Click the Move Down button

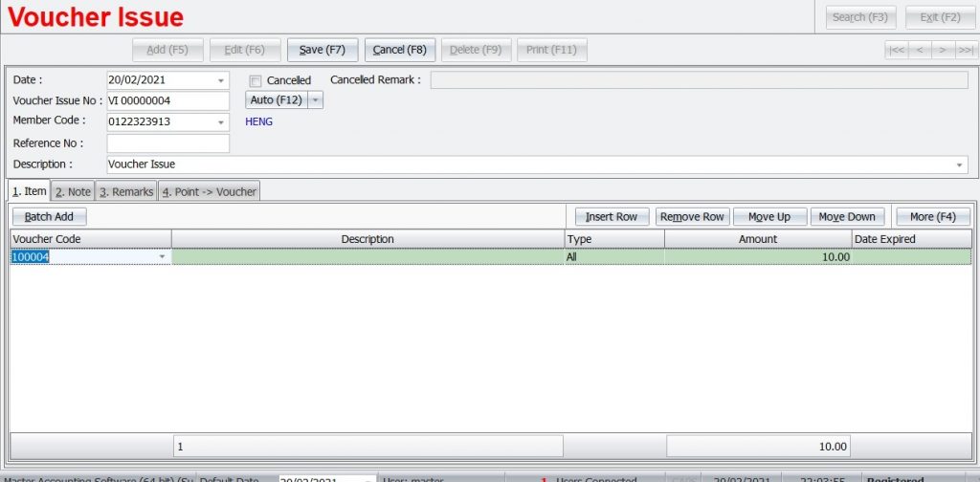[x=848, y=217]
